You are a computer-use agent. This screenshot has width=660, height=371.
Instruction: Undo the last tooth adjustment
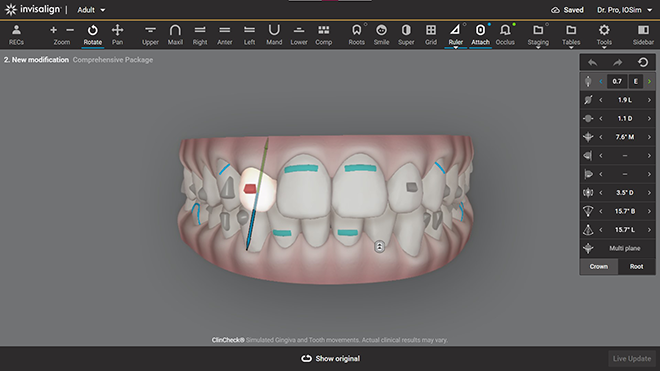click(x=593, y=63)
